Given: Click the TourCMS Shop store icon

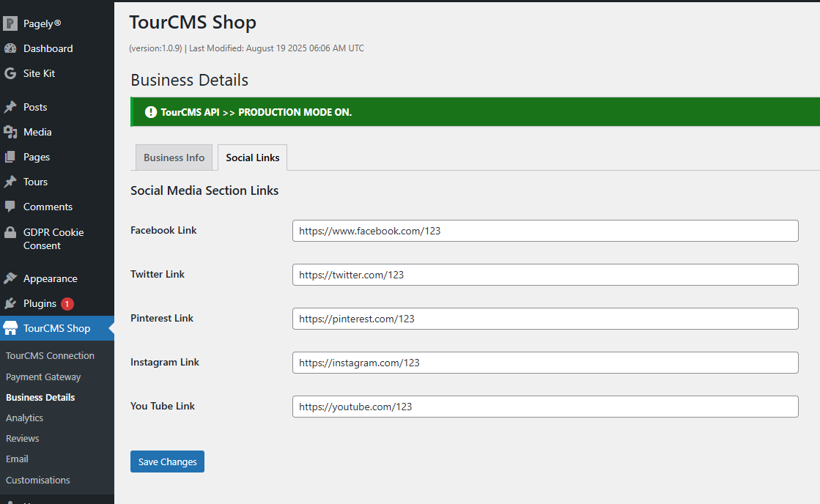Looking at the screenshot, I should (x=10, y=328).
